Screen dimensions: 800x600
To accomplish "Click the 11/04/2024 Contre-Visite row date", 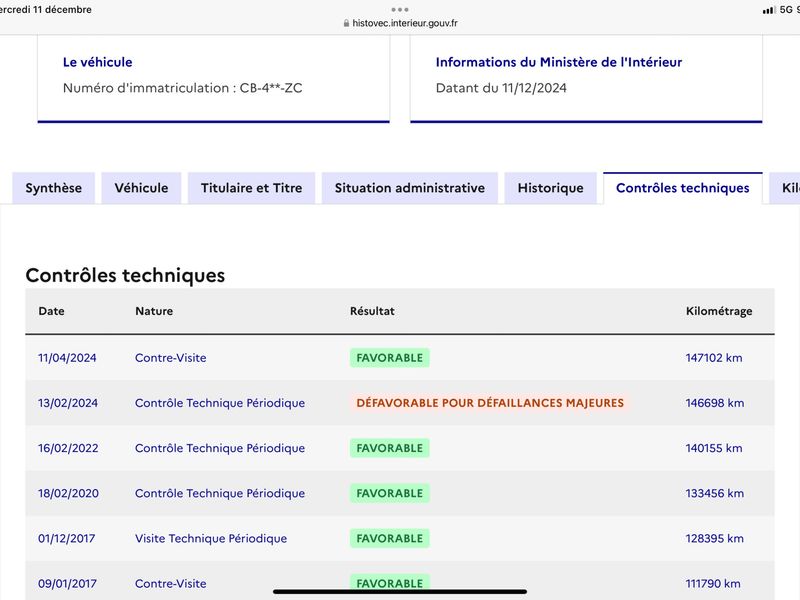I will click(x=67, y=358).
